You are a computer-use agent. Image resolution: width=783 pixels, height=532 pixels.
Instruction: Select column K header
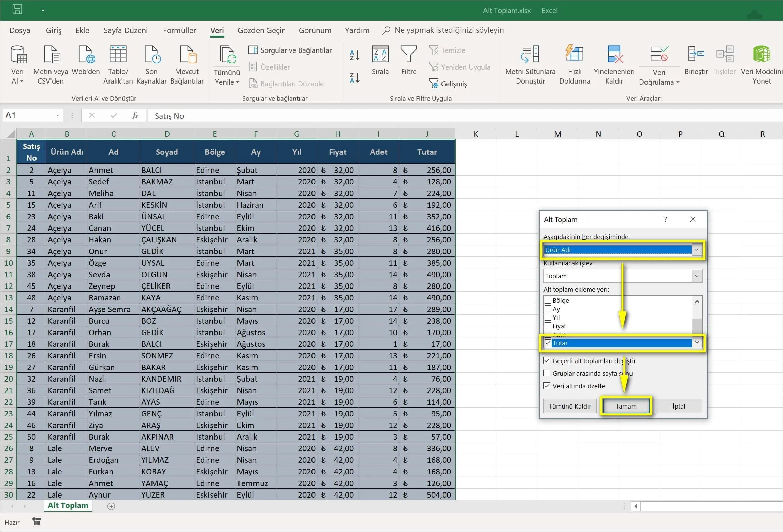coord(476,134)
